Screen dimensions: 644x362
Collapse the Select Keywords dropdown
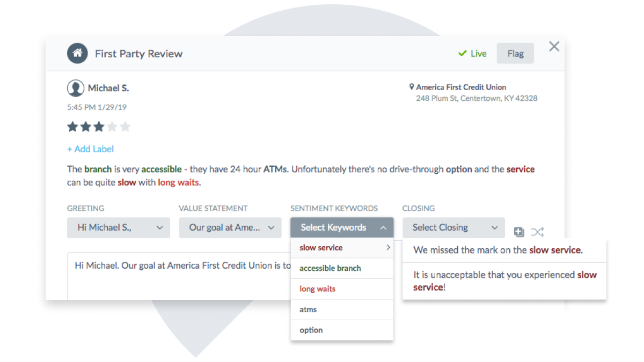pos(342,227)
